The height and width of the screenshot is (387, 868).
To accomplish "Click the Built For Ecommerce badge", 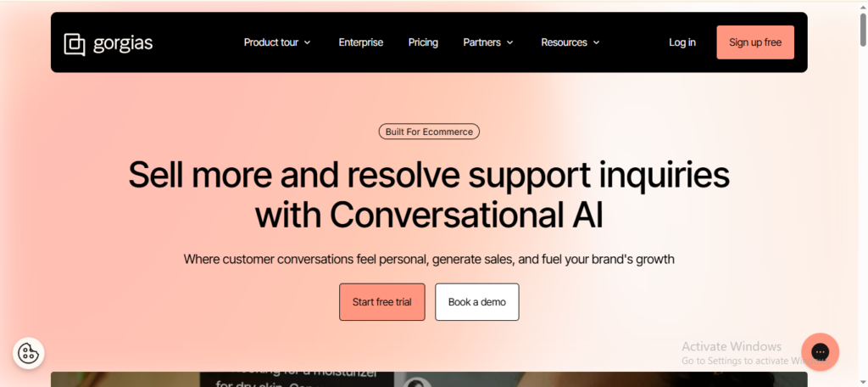I will click(429, 132).
